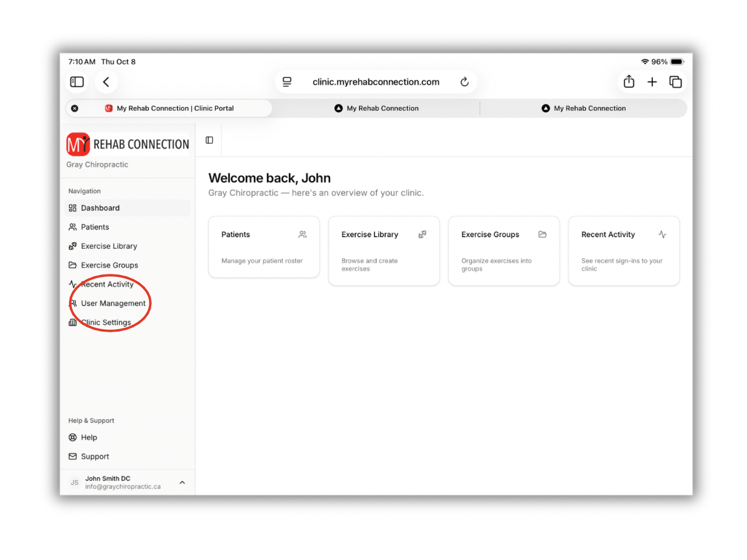Open the Exercise Library card
The height and width of the screenshot is (560, 747).
pyautogui.click(x=384, y=251)
